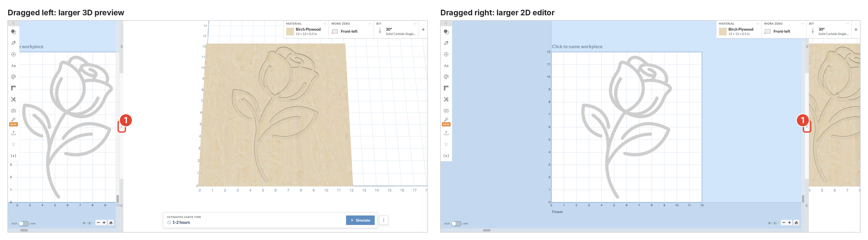Open the ruler tool in the right screenshot
This screenshot has height=240, width=868.
(446, 88)
